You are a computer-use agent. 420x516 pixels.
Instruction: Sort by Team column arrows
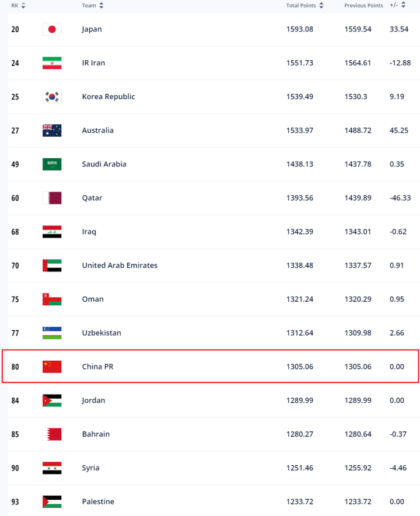pos(101,5)
